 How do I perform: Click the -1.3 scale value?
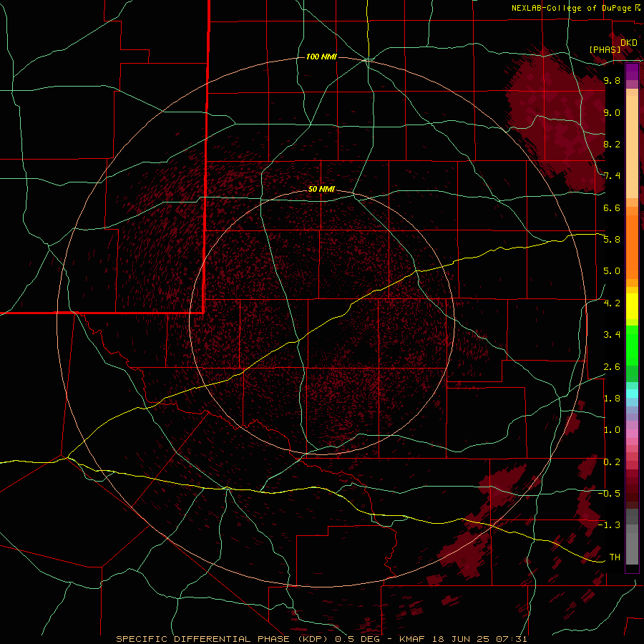click(609, 525)
